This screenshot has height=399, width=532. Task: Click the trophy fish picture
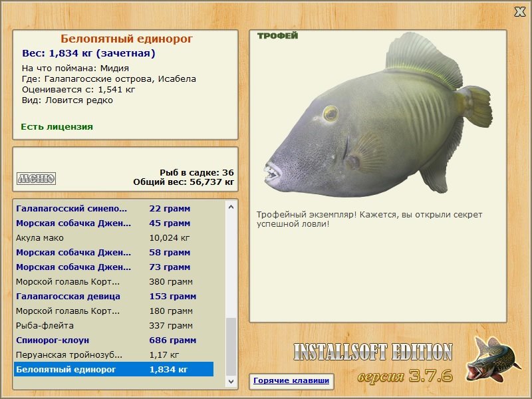pos(378,114)
